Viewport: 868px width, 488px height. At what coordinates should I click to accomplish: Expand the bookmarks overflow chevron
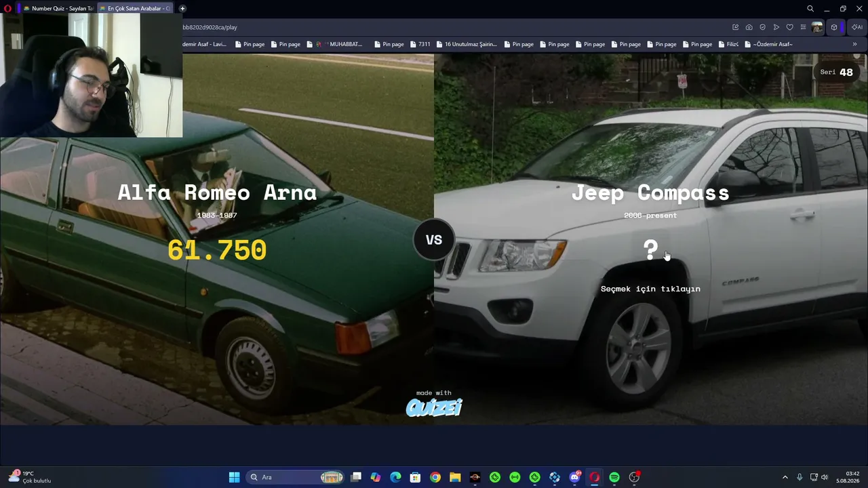point(854,44)
